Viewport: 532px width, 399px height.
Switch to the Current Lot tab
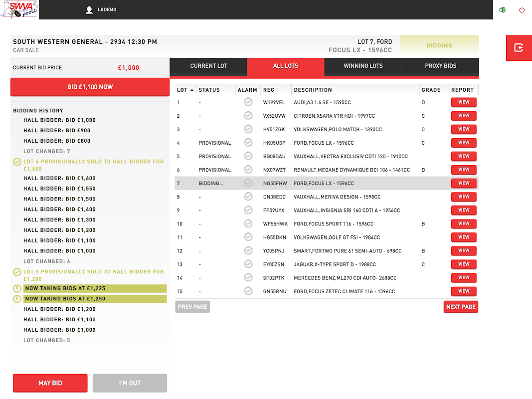(208, 66)
